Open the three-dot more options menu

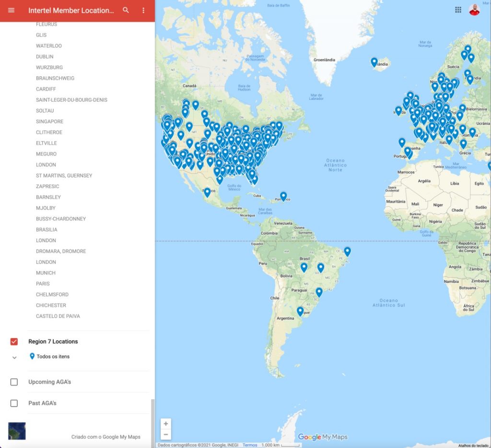[143, 10]
